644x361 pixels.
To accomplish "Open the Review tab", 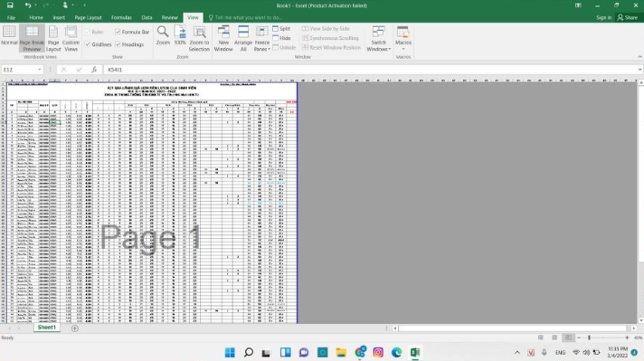I will 169,18.
